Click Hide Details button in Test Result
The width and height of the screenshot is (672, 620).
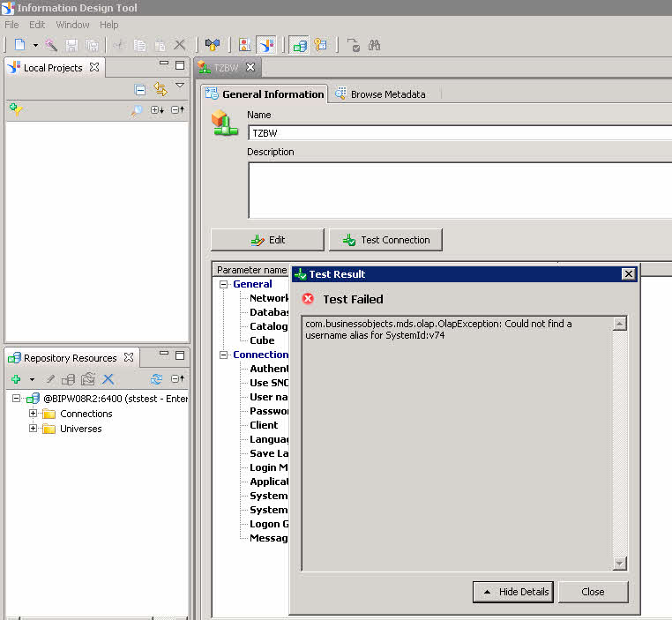[513, 592]
